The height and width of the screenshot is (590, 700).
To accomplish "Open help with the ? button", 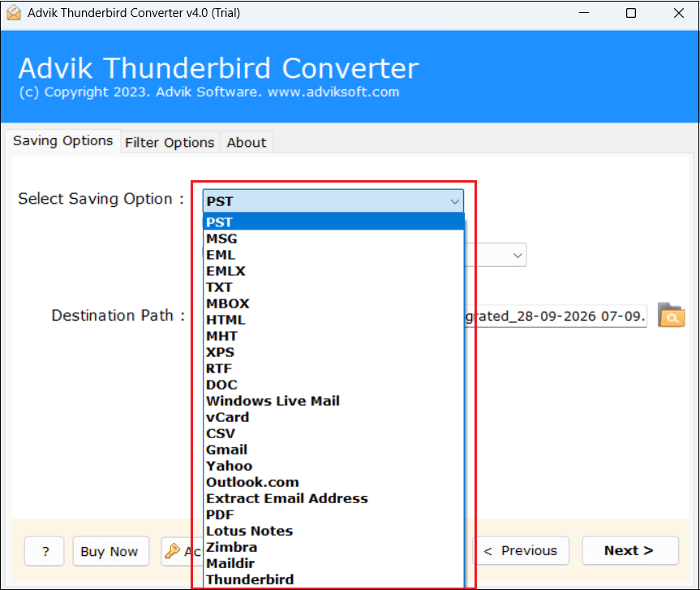I will click(44, 551).
